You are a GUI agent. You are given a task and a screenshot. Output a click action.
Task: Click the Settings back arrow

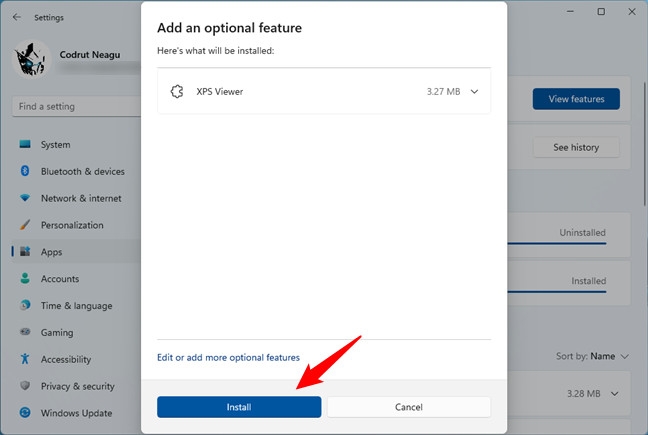pyautogui.click(x=16, y=17)
